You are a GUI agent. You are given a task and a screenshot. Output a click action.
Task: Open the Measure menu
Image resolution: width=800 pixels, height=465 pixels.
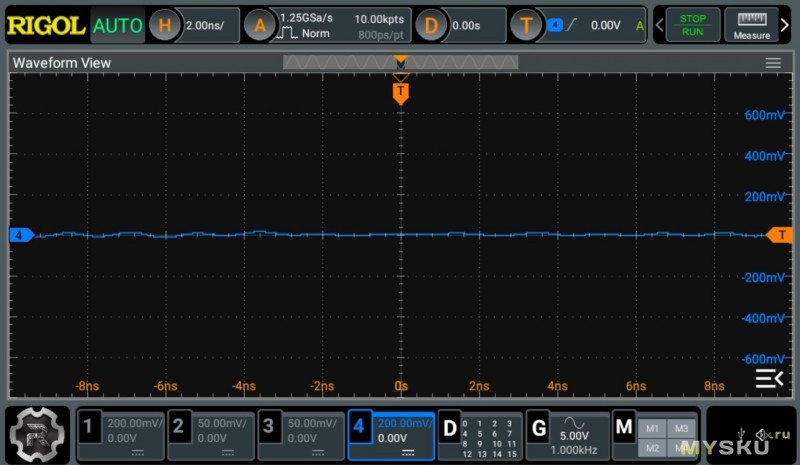click(751, 25)
